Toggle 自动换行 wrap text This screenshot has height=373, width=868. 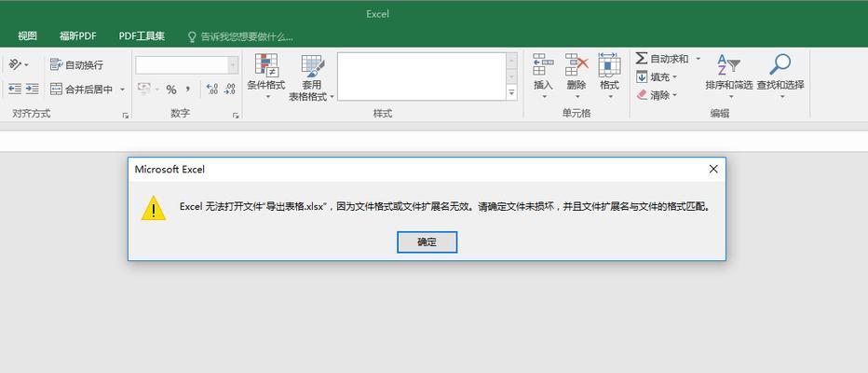click(76, 65)
